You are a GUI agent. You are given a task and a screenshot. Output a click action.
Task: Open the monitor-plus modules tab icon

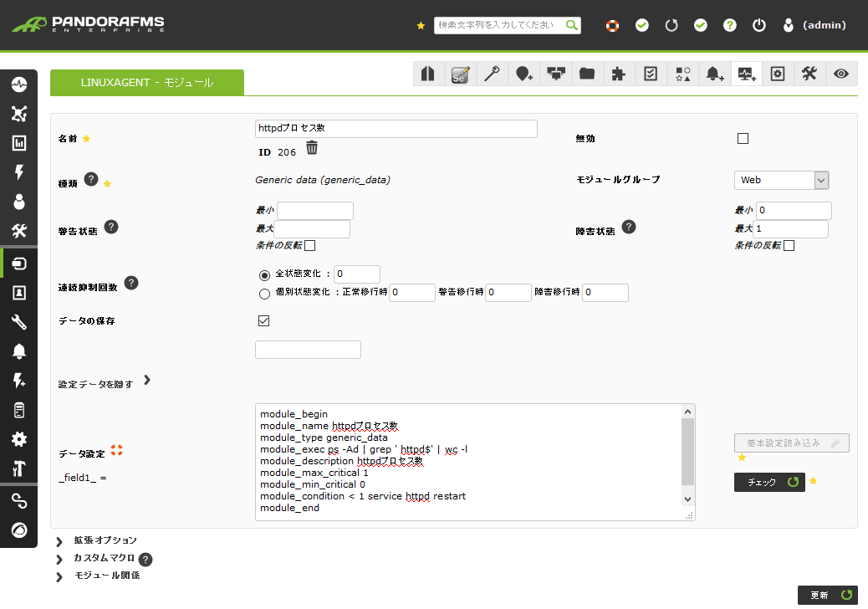pos(746,74)
